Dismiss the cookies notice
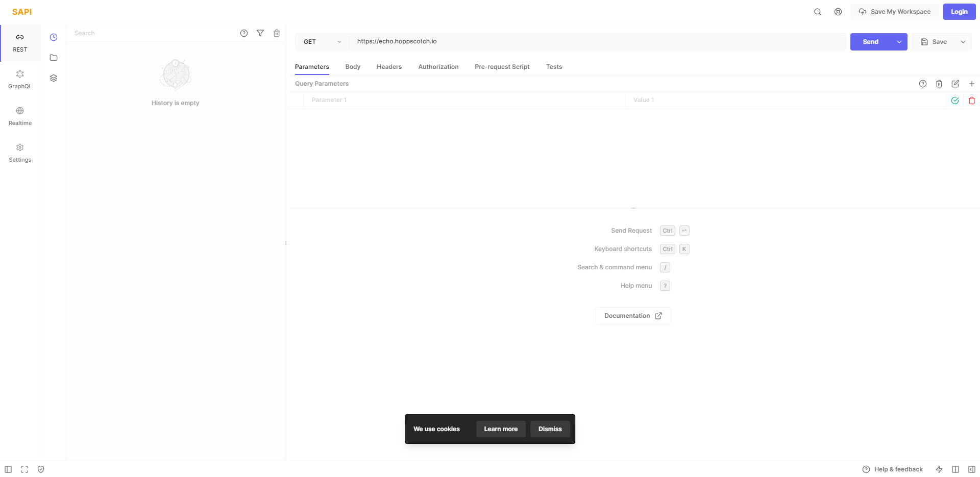 (550, 429)
